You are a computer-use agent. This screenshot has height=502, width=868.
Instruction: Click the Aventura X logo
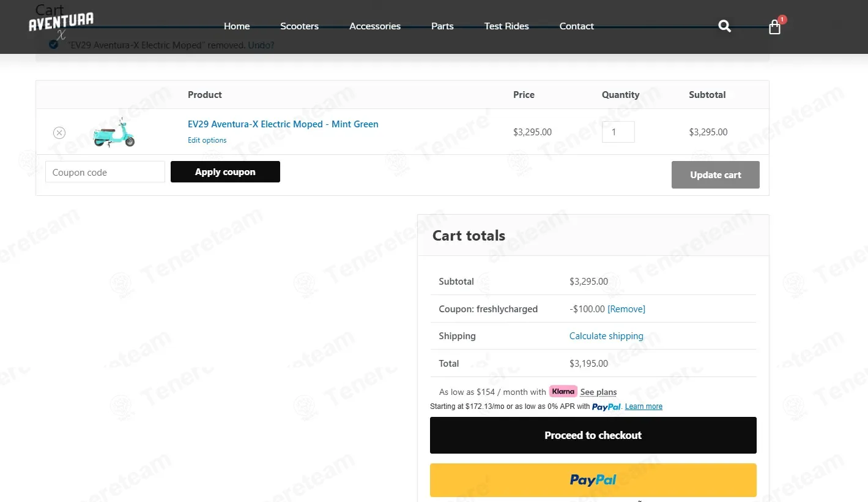[x=61, y=26]
